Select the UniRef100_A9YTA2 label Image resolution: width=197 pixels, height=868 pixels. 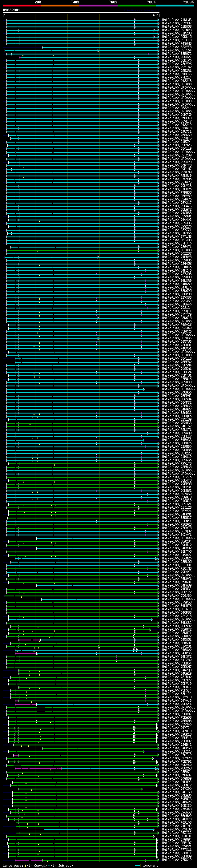click(177, 67)
